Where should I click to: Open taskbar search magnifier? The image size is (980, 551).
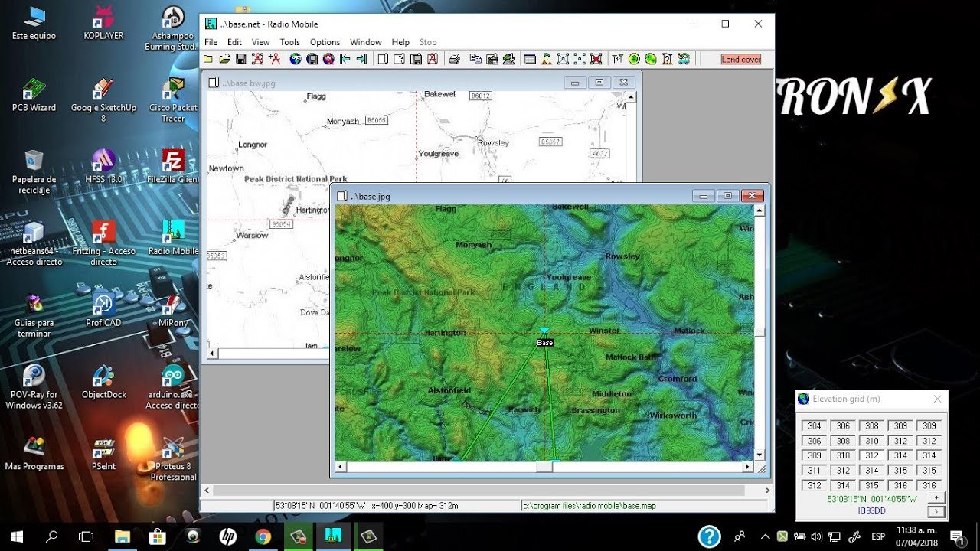click(x=52, y=536)
